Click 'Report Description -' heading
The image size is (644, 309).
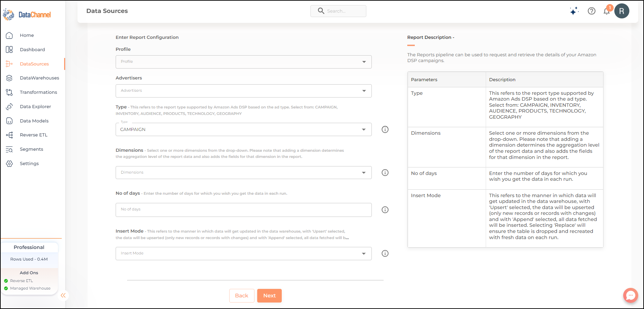[431, 38]
